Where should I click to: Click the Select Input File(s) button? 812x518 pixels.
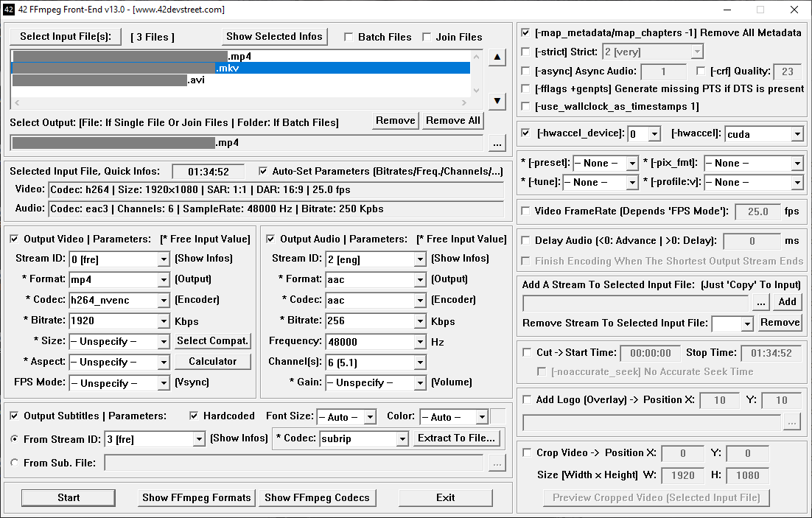pyautogui.click(x=66, y=37)
